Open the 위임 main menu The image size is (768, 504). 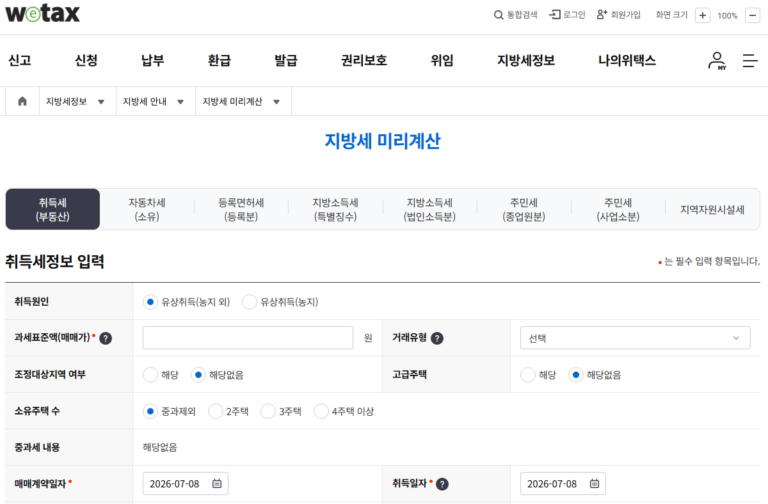click(442, 61)
